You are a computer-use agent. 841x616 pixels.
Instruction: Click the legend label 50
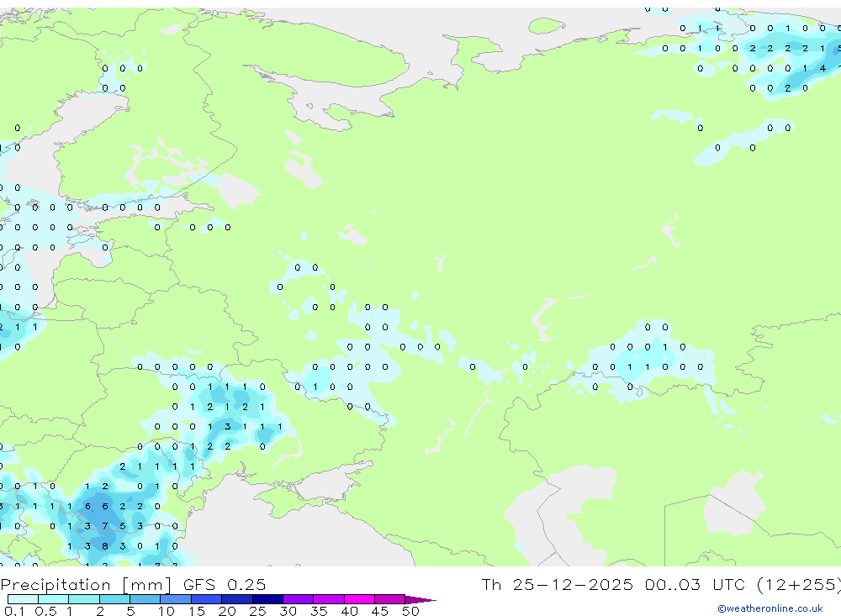click(410, 611)
